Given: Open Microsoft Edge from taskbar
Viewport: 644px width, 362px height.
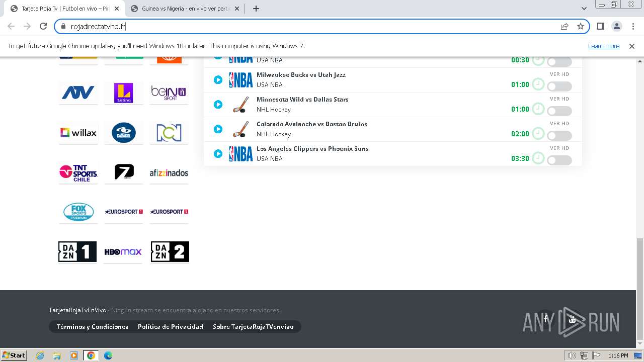Looking at the screenshot, I should click(x=108, y=355).
